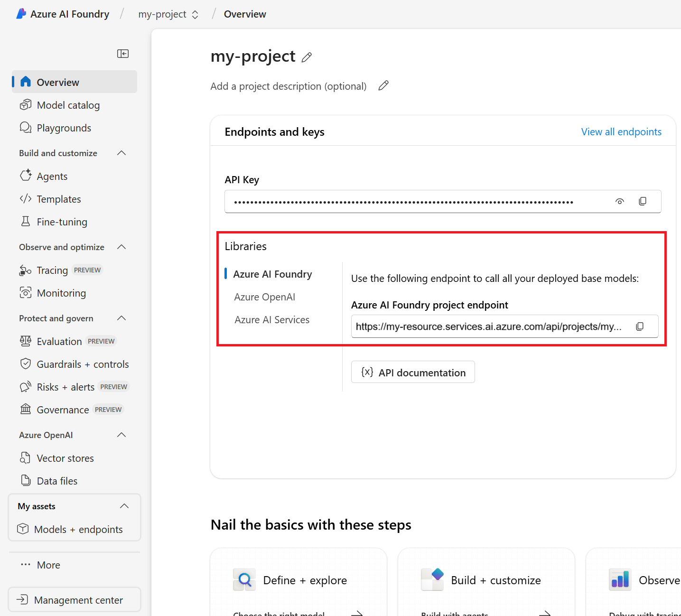The height and width of the screenshot is (616, 681).
Task: Click the project endpoint URL field
Action: 504,327
